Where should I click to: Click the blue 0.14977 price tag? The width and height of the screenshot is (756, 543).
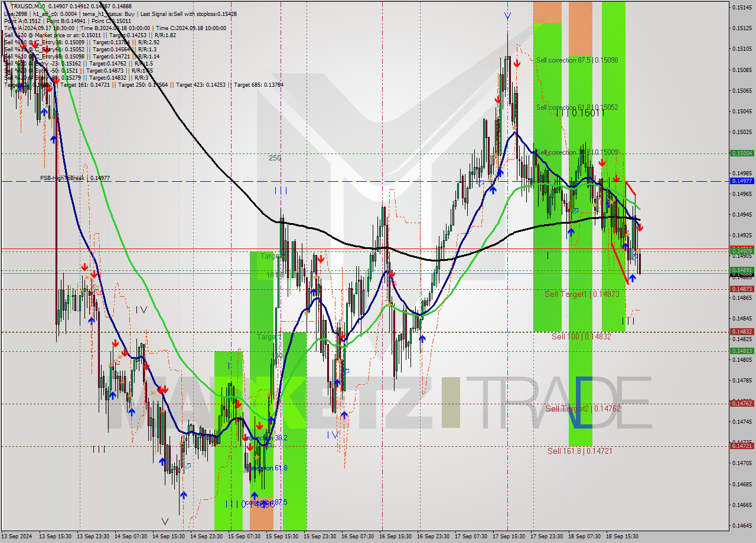(x=742, y=181)
